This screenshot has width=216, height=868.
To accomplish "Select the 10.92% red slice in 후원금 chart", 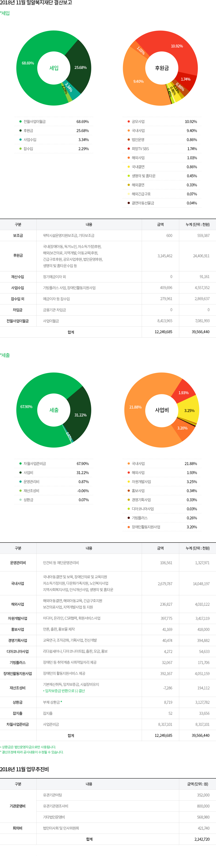I will click(x=177, y=46).
